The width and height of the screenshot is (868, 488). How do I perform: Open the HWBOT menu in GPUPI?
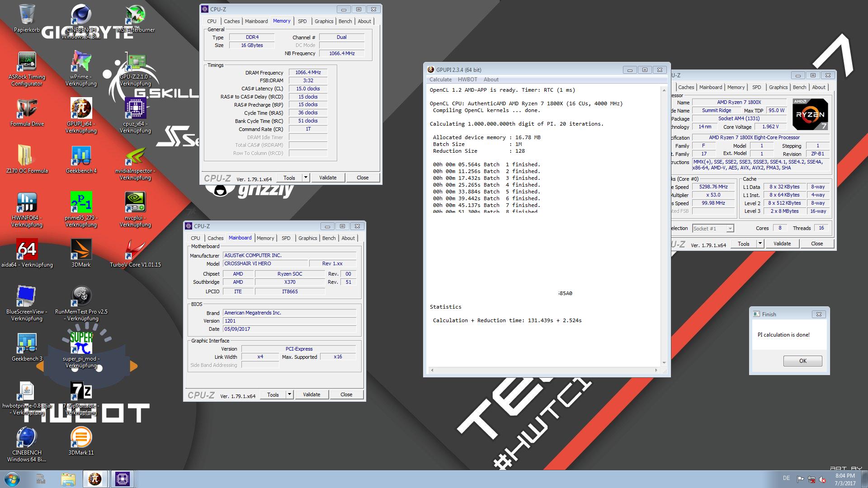point(467,80)
